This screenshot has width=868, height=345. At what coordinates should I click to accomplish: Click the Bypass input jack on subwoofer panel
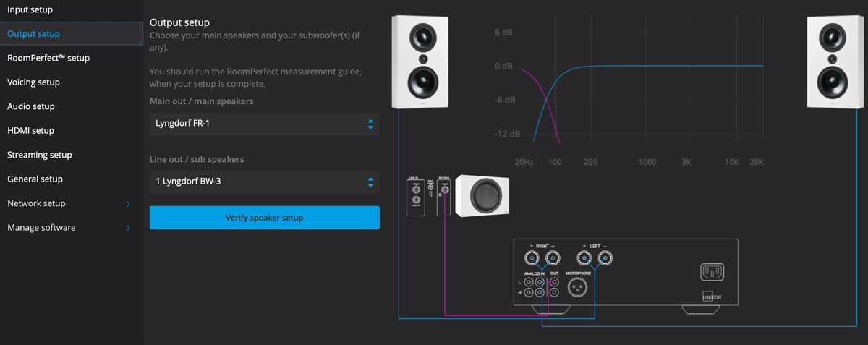point(444,190)
